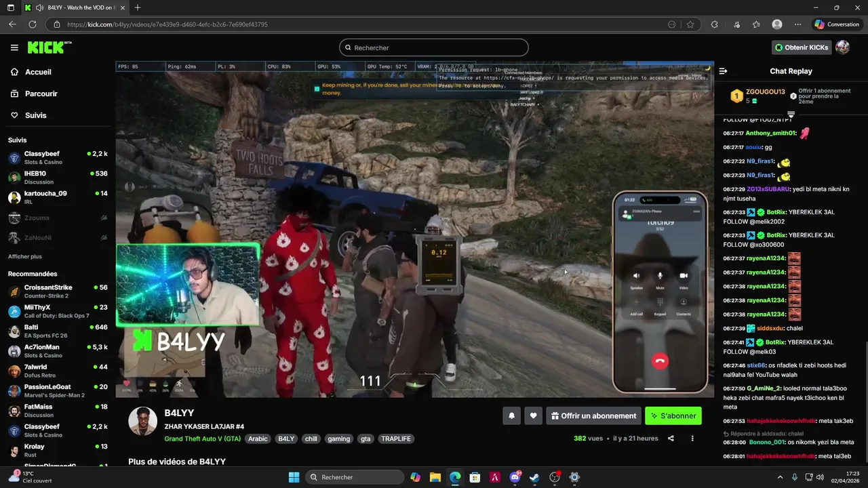This screenshot has height=488, width=868.
Task: Open kartoucha_09 followed channel
Action: pos(58,197)
